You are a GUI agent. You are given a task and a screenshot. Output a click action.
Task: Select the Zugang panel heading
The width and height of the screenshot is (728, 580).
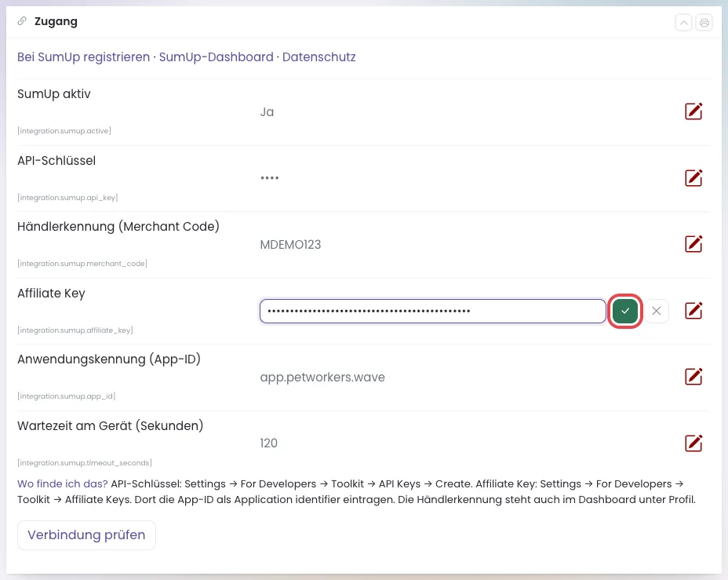click(x=56, y=21)
